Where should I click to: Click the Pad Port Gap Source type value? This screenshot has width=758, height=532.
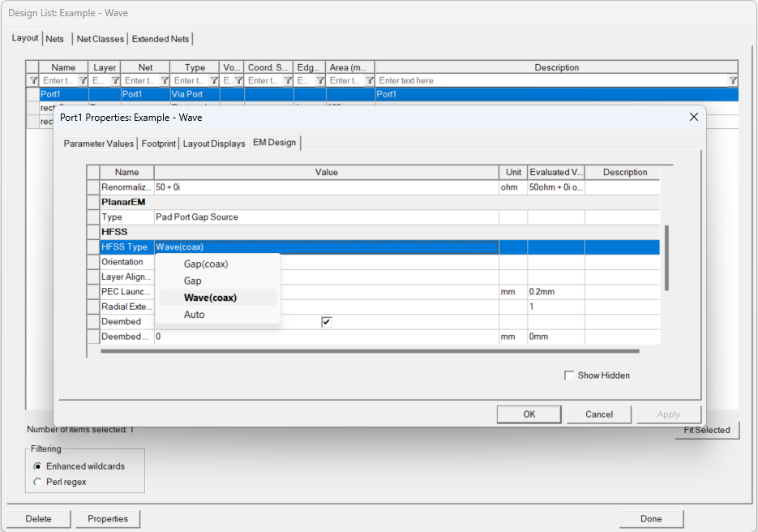click(327, 217)
